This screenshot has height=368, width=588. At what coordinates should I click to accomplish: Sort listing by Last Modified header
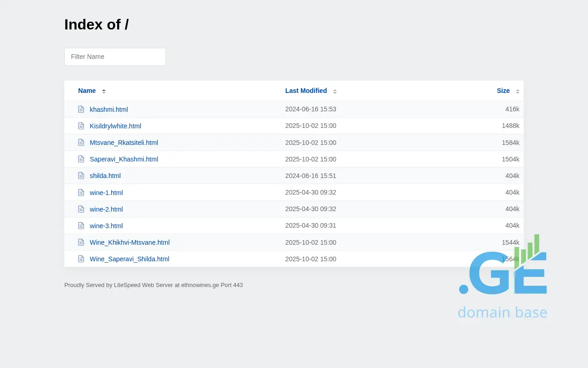pyautogui.click(x=306, y=91)
